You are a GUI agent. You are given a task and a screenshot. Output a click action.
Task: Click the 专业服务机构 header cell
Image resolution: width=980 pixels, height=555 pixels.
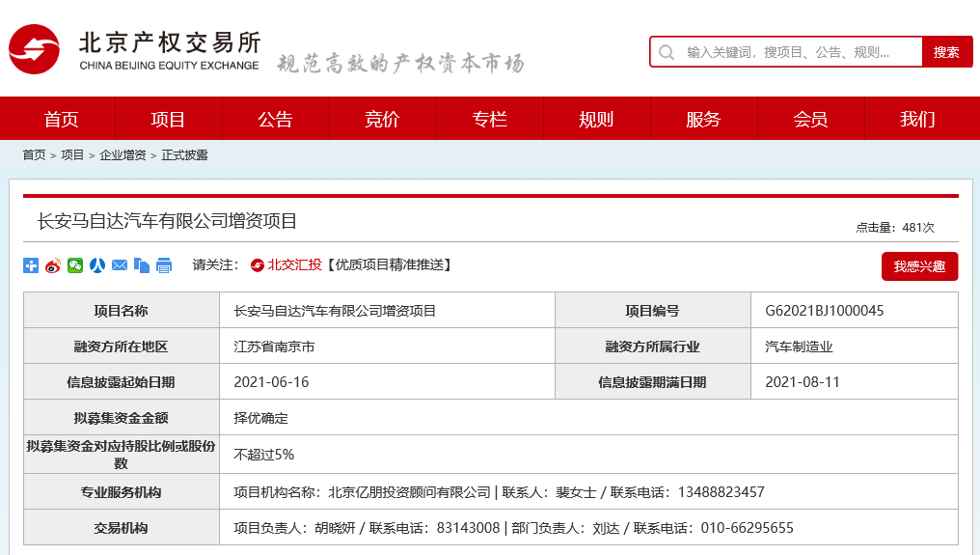[x=122, y=492]
